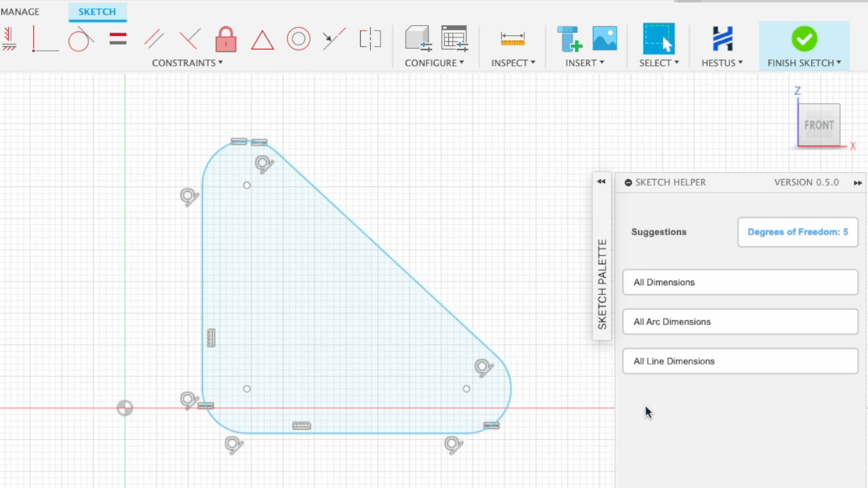The height and width of the screenshot is (488, 868).
Task: Open the INSPECT dropdown menu
Action: pos(513,63)
